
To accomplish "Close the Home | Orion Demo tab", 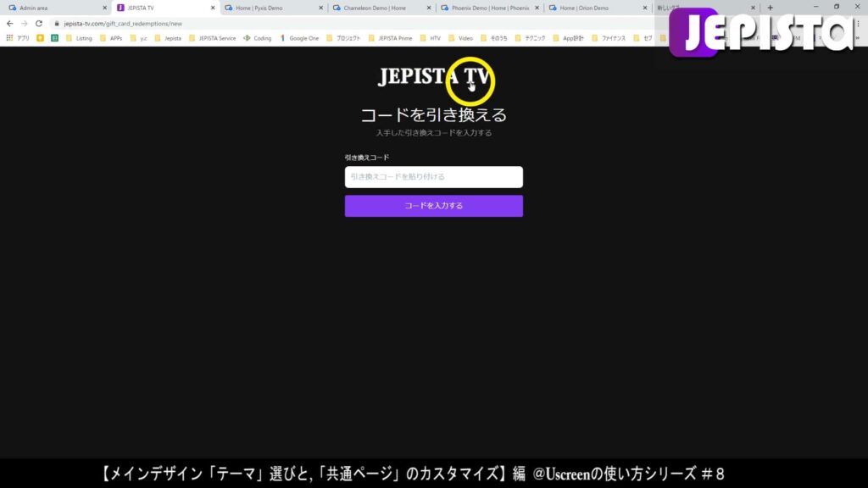I will (645, 8).
